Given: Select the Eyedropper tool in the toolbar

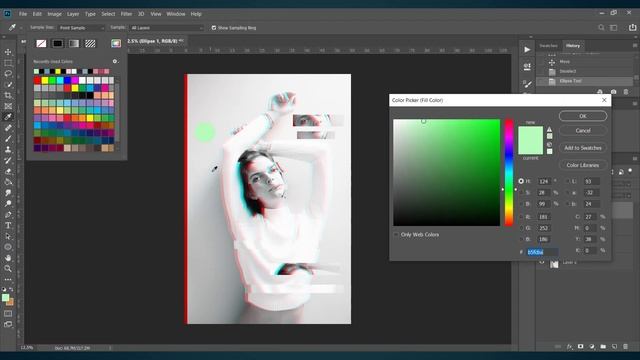Looking at the screenshot, I should tap(8, 117).
